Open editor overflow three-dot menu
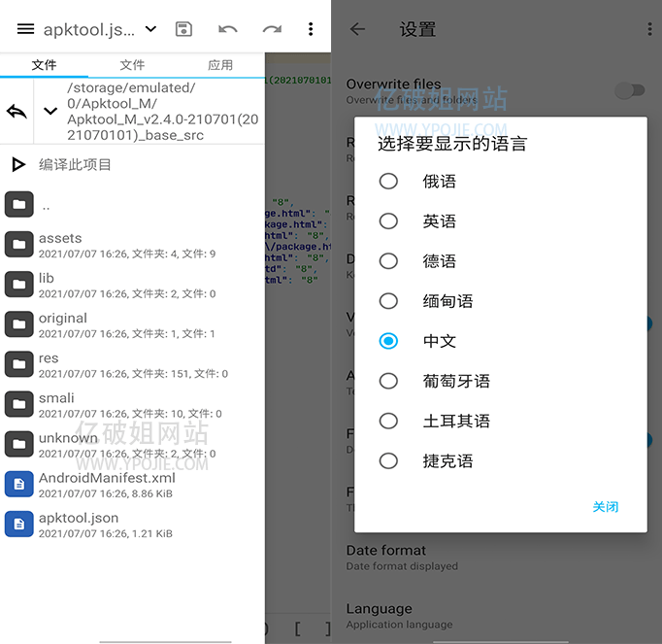This screenshot has width=662, height=644. tap(311, 29)
